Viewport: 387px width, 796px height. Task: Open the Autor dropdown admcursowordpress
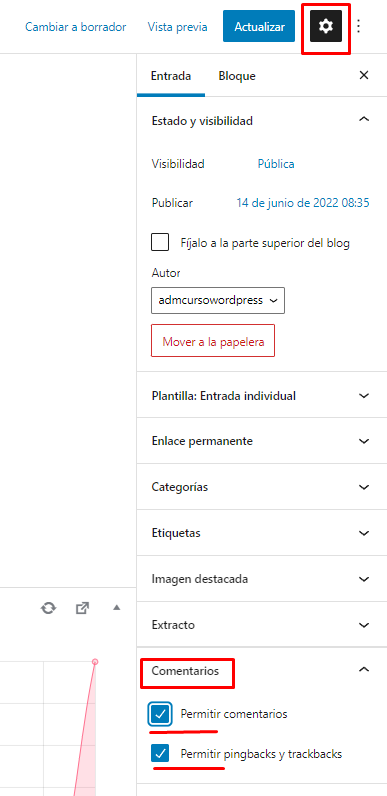pyautogui.click(x=218, y=301)
